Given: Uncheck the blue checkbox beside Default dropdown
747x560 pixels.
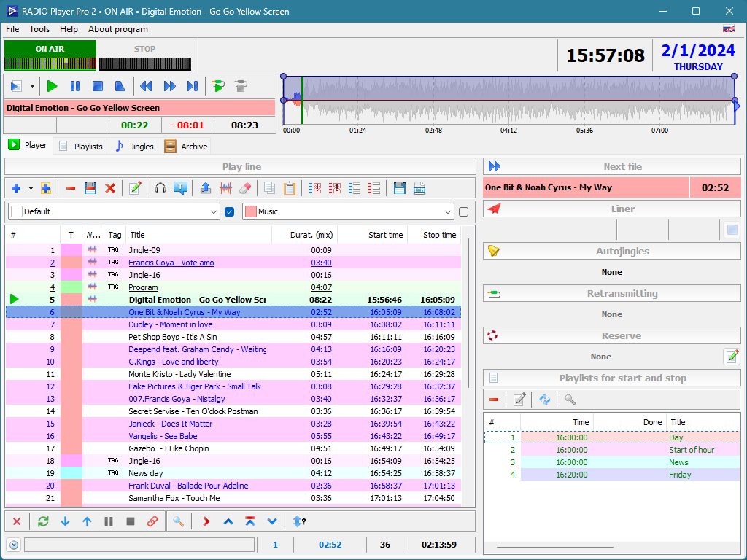Looking at the screenshot, I should click(230, 211).
